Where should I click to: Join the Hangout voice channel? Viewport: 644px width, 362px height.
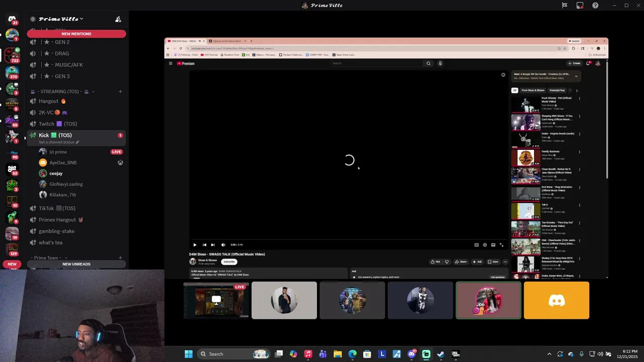[x=76, y=101]
